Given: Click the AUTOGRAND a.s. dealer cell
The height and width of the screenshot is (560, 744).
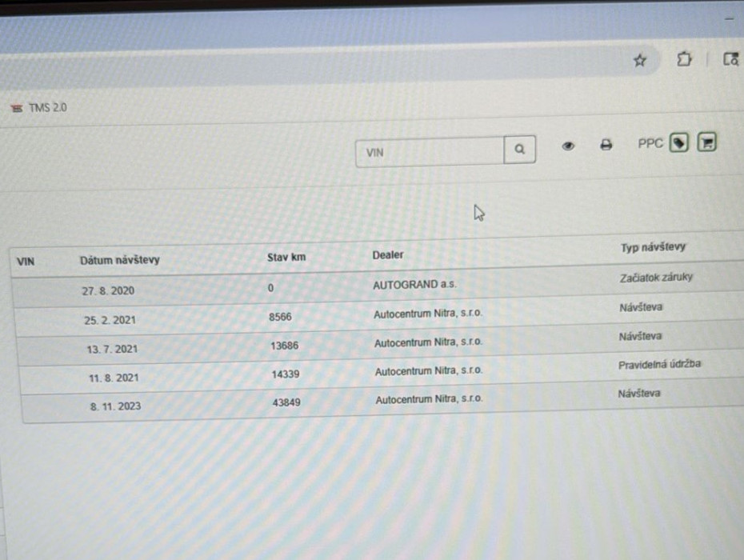Looking at the screenshot, I should [414, 285].
